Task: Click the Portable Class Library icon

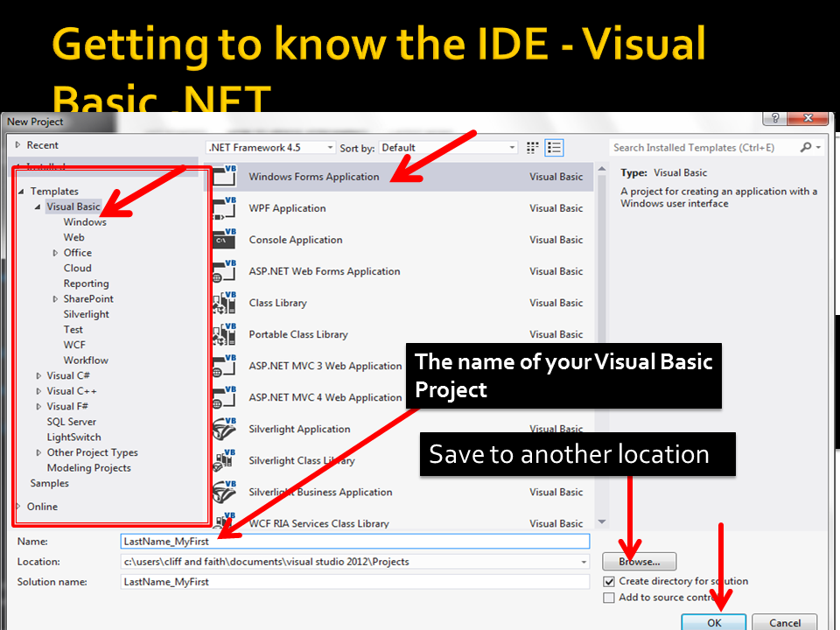Action: [x=225, y=334]
